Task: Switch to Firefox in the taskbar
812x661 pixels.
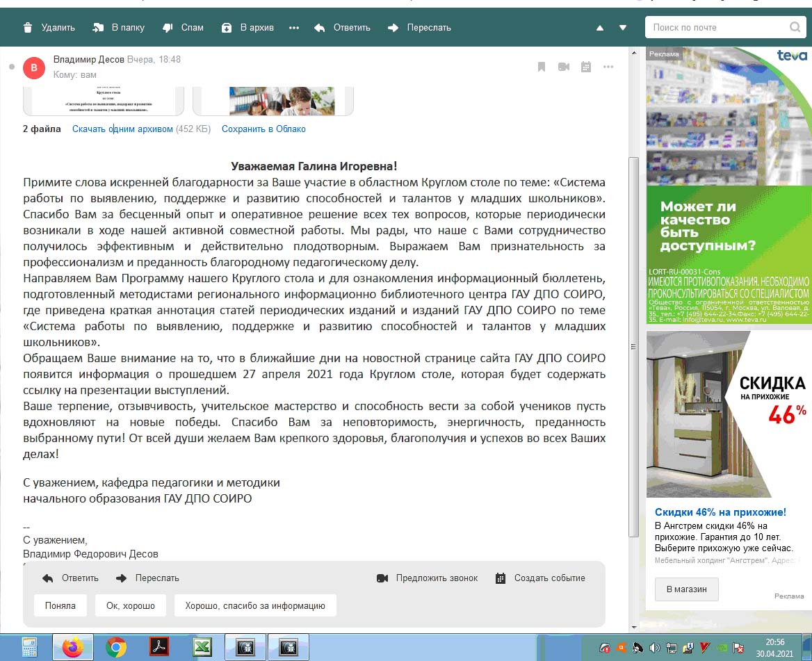Action: click(x=73, y=647)
